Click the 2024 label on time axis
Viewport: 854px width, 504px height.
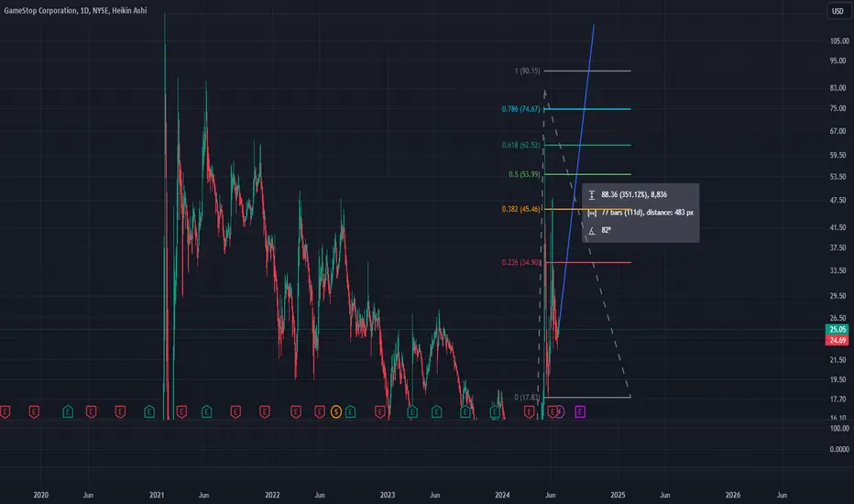pos(502,495)
